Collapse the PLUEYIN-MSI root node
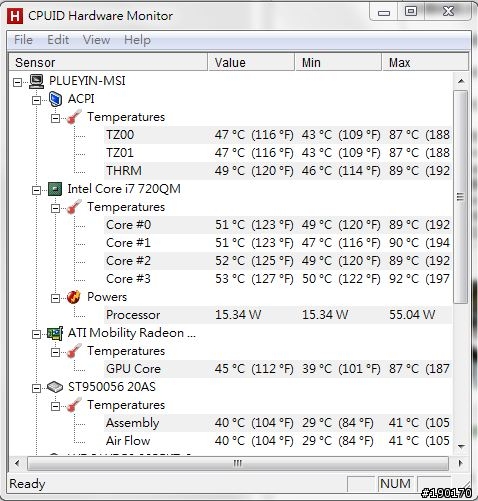The width and height of the screenshot is (478, 501). pyautogui.click(x=17, y=82)
